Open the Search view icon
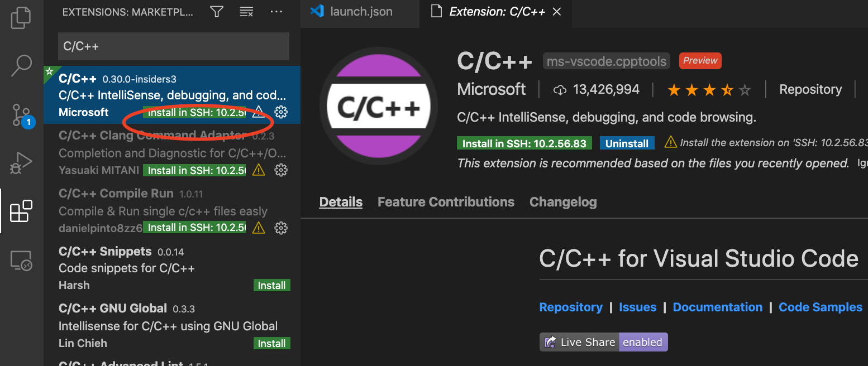This screenshot has height=366, width=868. [x=21, y=66]
